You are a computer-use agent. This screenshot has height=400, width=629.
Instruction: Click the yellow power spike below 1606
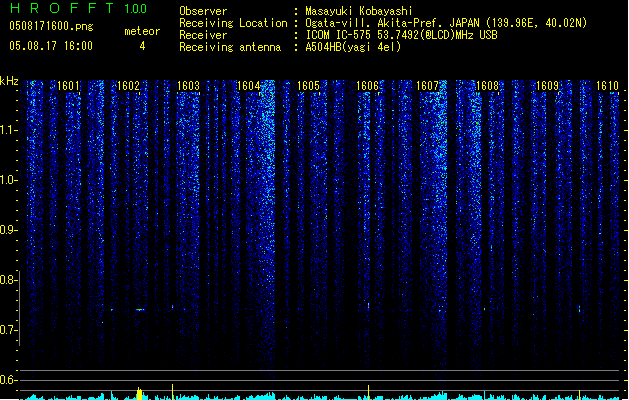point(368,392)
